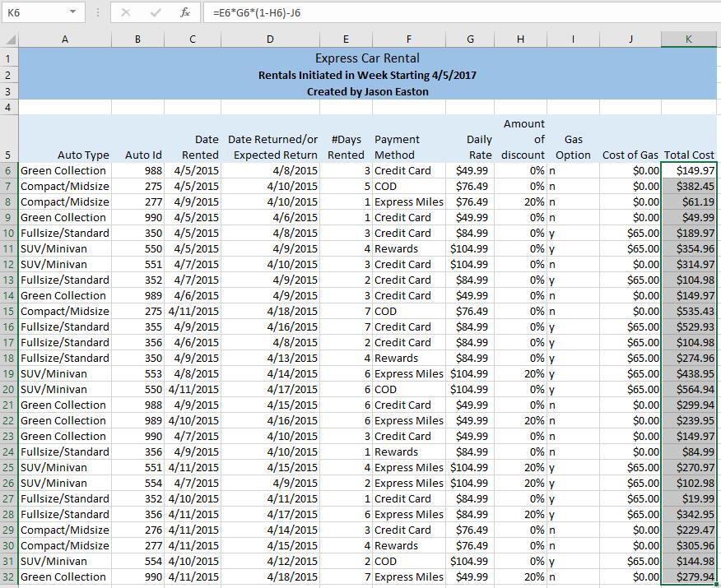
Task: Click the Select All corner triangle
Action: (9, 39)
